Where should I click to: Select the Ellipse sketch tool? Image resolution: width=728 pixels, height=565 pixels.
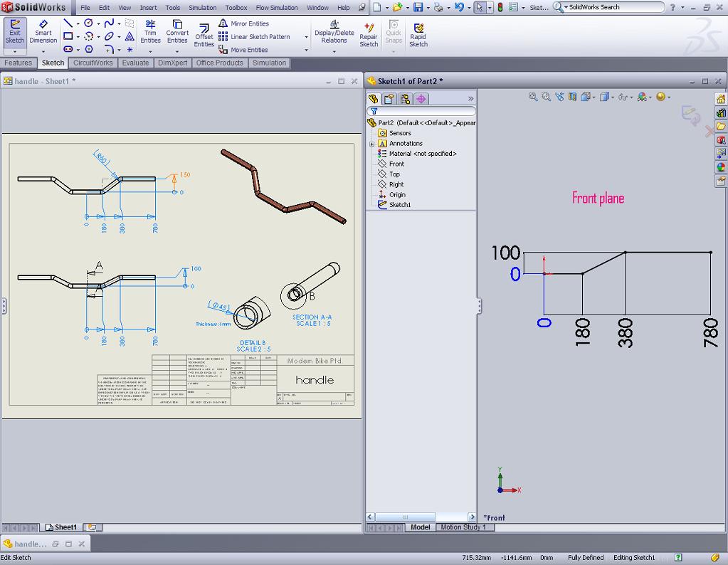click(x=109, y=36)
